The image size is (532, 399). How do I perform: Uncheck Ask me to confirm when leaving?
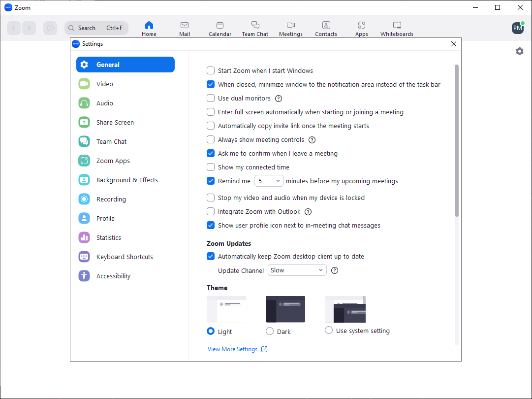tap(211, 154)
